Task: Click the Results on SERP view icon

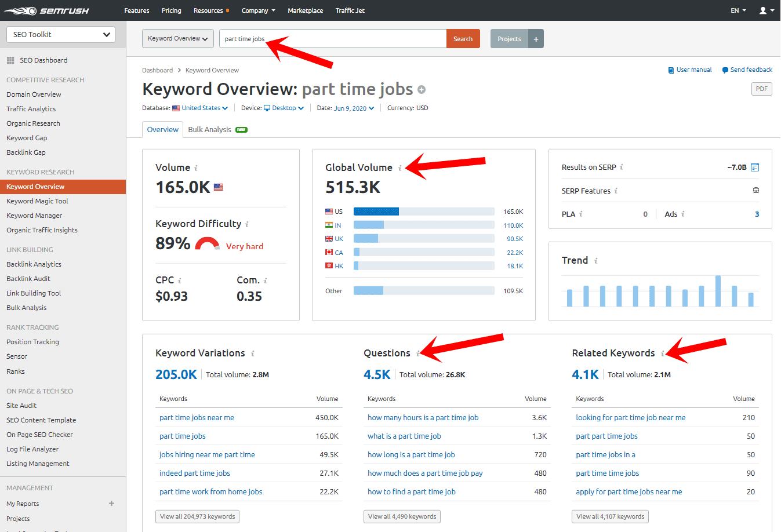Action: pyautogui.click(x=755, y=167)
